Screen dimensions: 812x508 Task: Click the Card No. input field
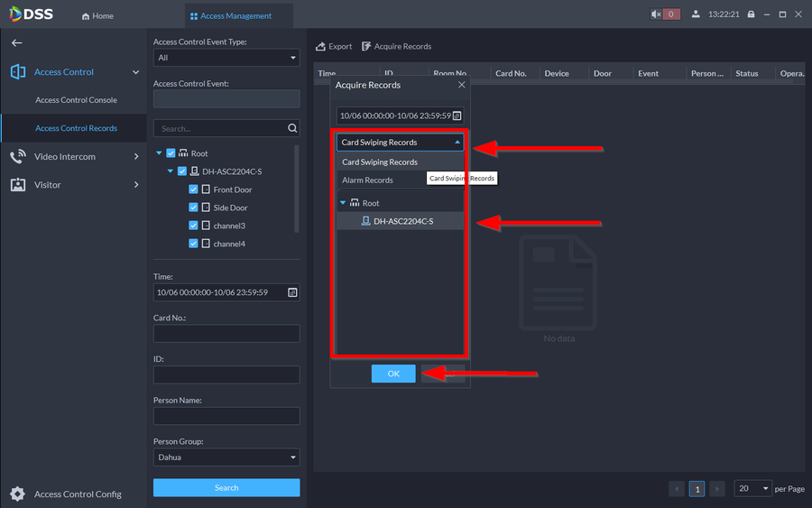(226, 334)
